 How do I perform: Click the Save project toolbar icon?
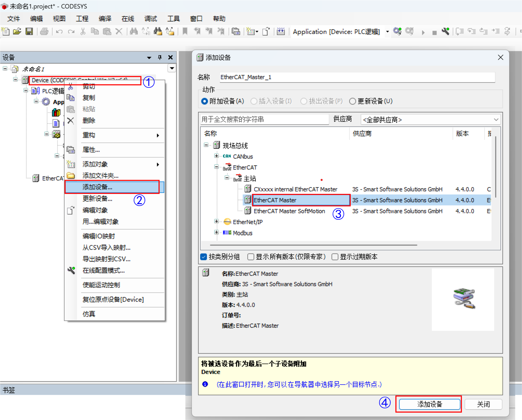[29, 32]
